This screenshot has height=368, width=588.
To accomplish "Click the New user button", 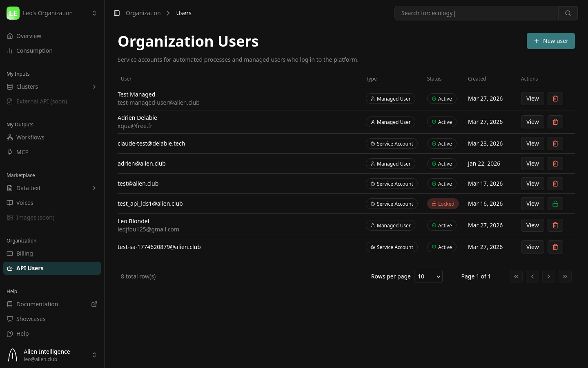I will pos(550,41).
